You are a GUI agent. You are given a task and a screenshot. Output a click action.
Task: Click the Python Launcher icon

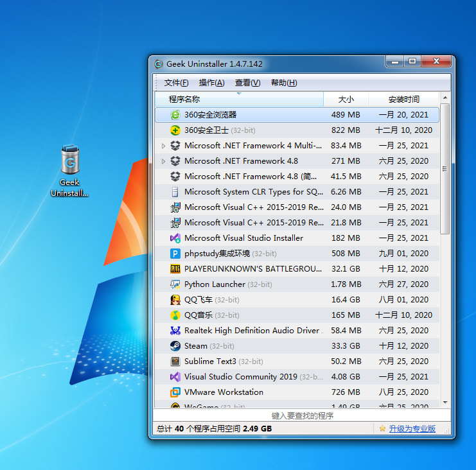pos(175,284)
